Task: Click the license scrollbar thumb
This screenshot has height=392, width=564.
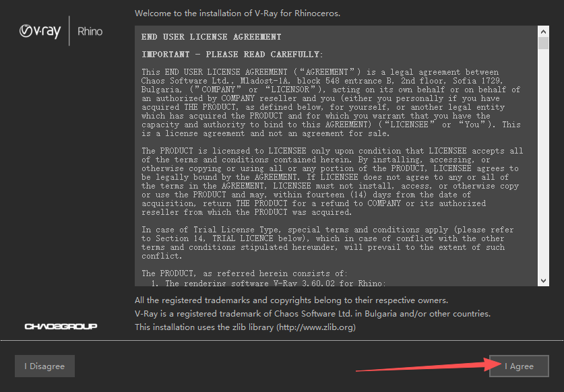Action: (x=543, y=43)
